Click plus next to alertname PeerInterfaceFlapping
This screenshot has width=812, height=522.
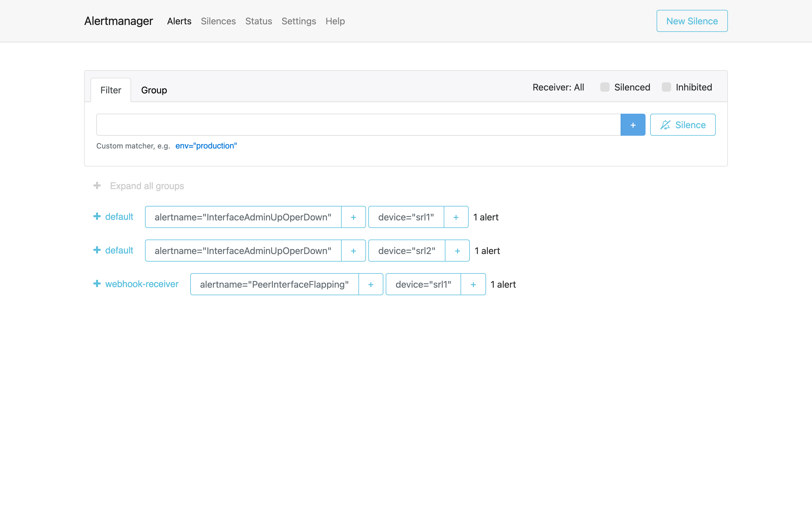pyautogui.click(x=371, y=284)
